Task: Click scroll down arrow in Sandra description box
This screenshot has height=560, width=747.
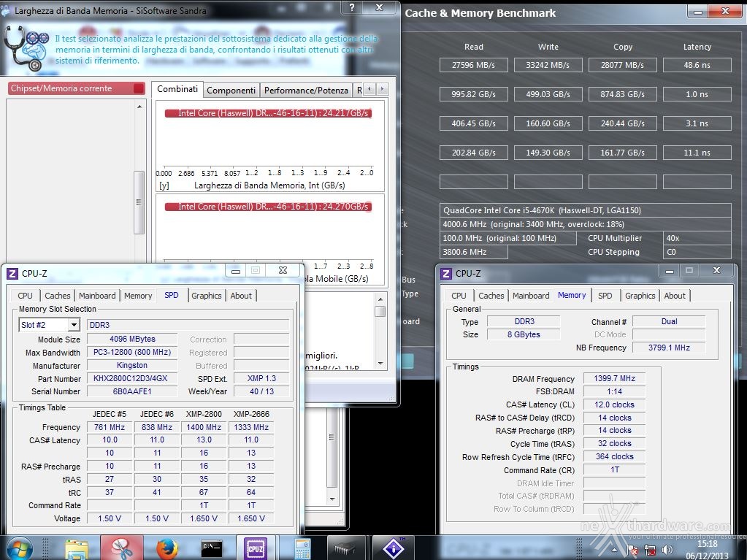Action: click(380, 364)
